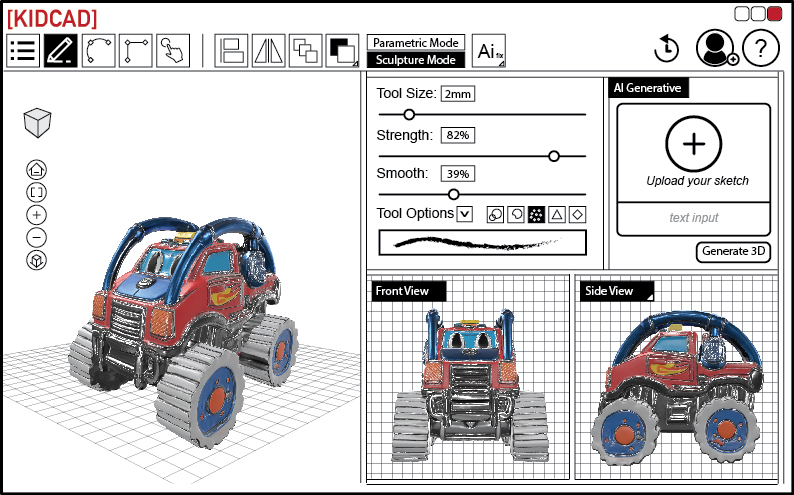The width and height of the screenshot is (794, 495).
Task: Open the help question mark icon
Action: coord(761,48)
